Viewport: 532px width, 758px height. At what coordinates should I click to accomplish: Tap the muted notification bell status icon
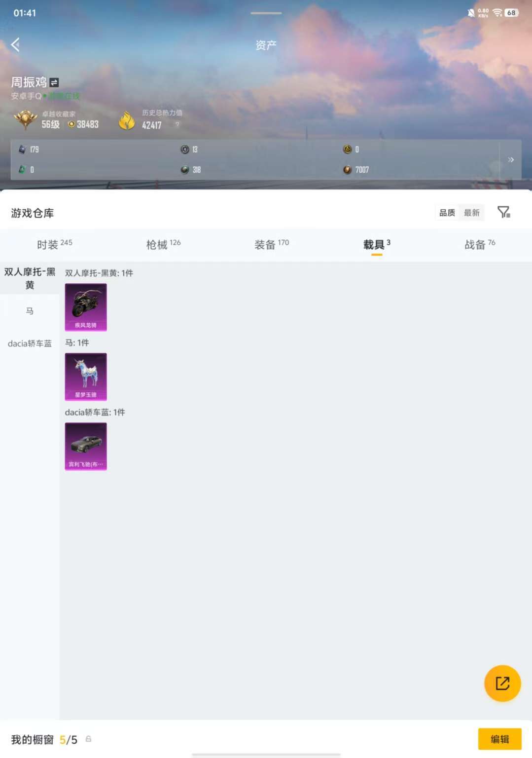pos(471,13)
